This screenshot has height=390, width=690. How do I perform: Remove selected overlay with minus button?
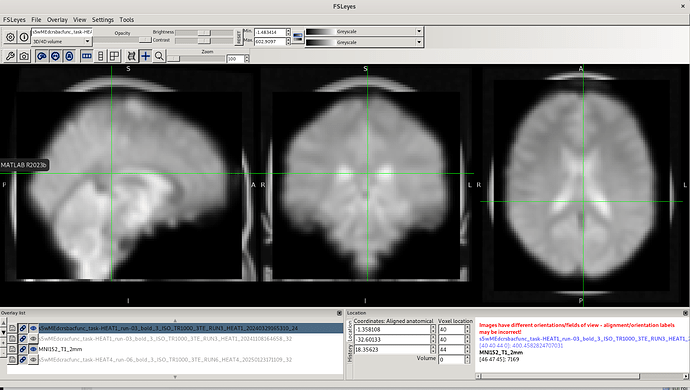(3, 353)
